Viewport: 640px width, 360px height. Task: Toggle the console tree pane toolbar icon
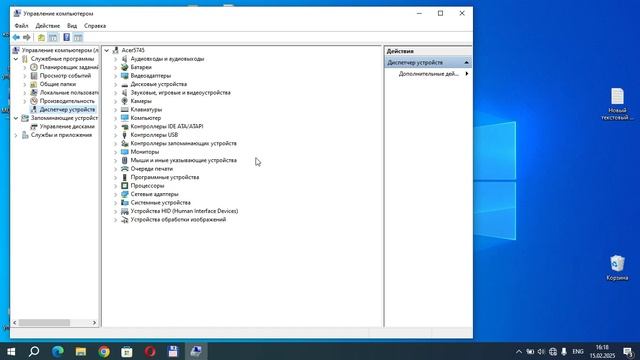tap(53, 38)
